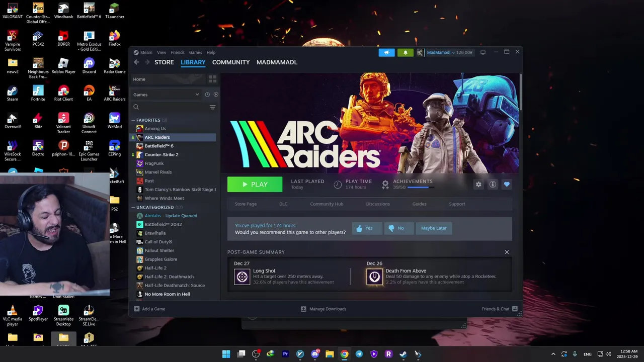
Task: Open the Community Hub link
Action: tap(327, 204)
